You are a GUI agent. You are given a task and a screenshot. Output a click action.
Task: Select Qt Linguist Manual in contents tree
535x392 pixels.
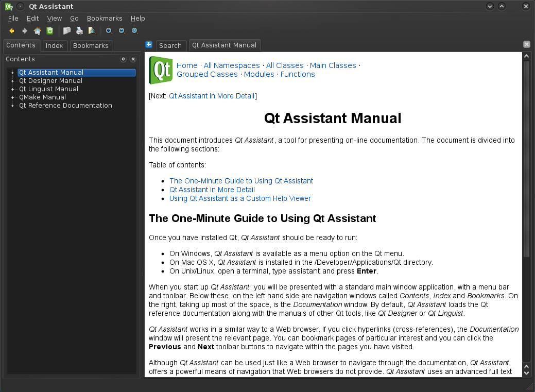[49, 89]
